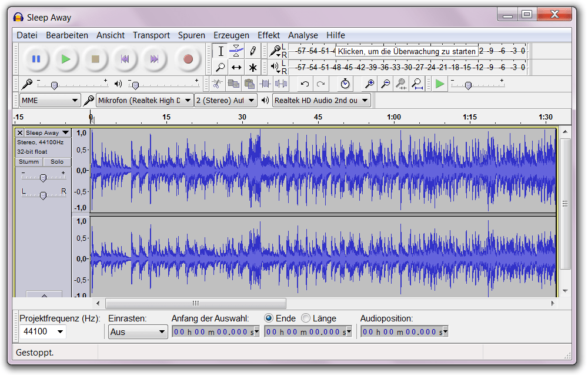This screenshot has width=588, height=375.
Task: Select the Hüllkurve envelope tool
Action: 236,51
